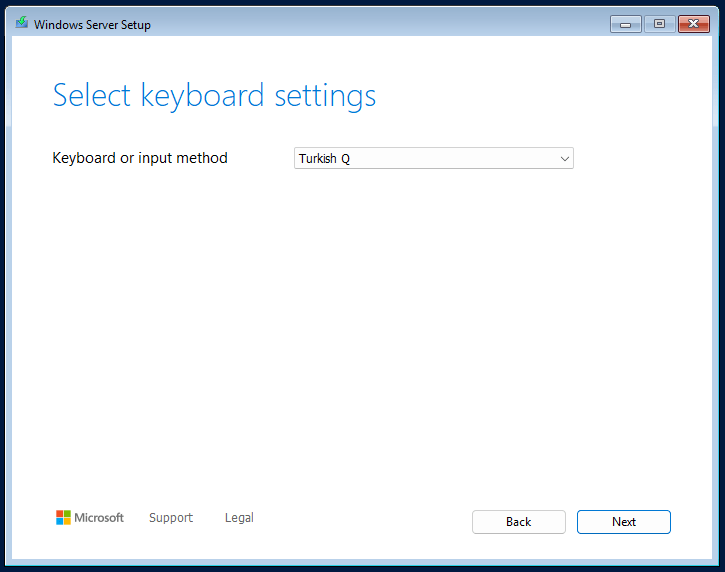Click the 'Windows Server Setup' title text
Image resolution: width=725 pixels, height=572 pixels.
point(92,24)
